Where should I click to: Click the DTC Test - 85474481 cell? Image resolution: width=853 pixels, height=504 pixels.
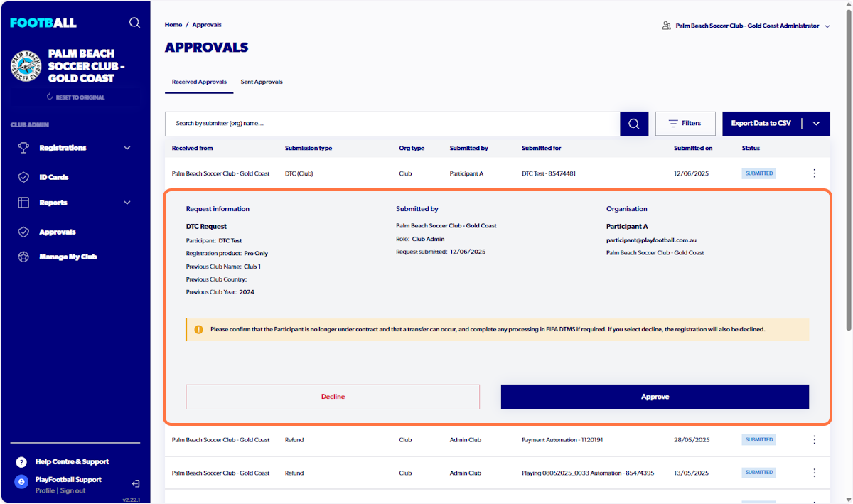tap(549, 173)
